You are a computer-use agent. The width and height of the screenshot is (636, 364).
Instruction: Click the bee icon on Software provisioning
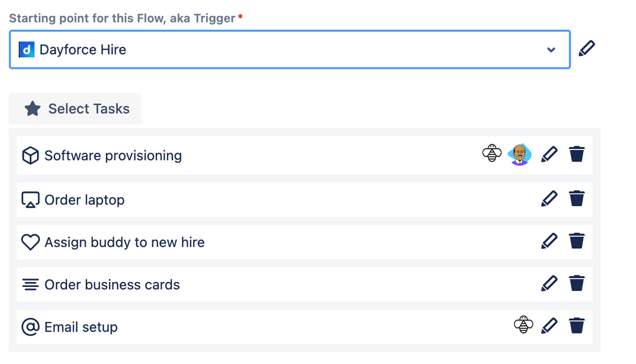pyautogui.click(x=492, y=154)
